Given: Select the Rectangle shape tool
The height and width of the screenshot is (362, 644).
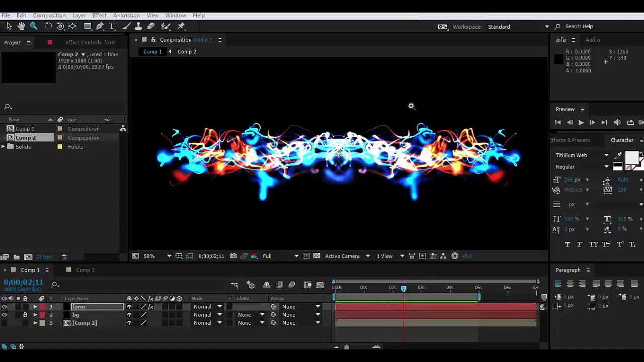Looking at the screenshot, I should [88, 26].
